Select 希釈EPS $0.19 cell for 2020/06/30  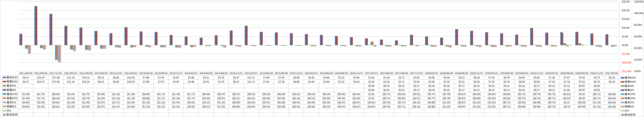[x=567, y=107]
